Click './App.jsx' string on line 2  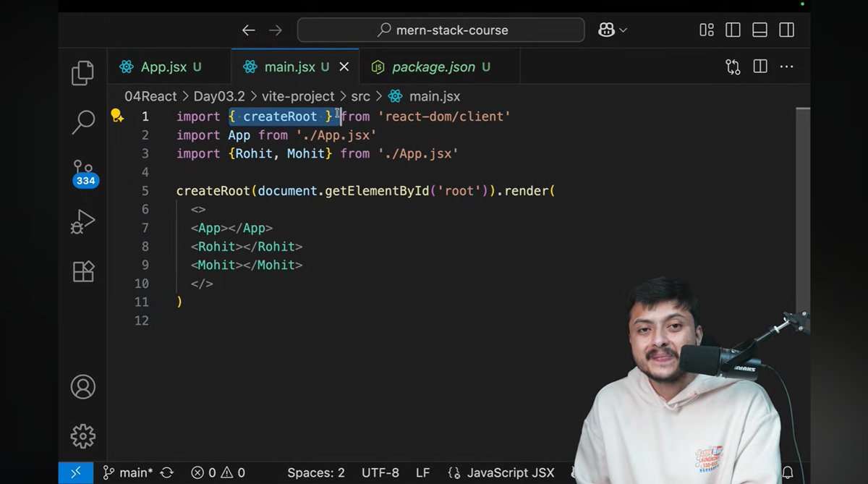pos(336,135)
